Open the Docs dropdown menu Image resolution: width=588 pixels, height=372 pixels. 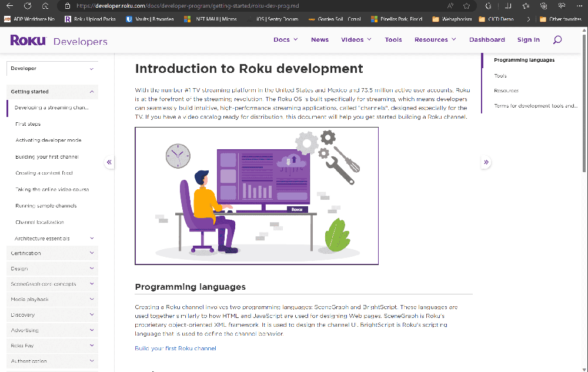(x=285, y=39)
